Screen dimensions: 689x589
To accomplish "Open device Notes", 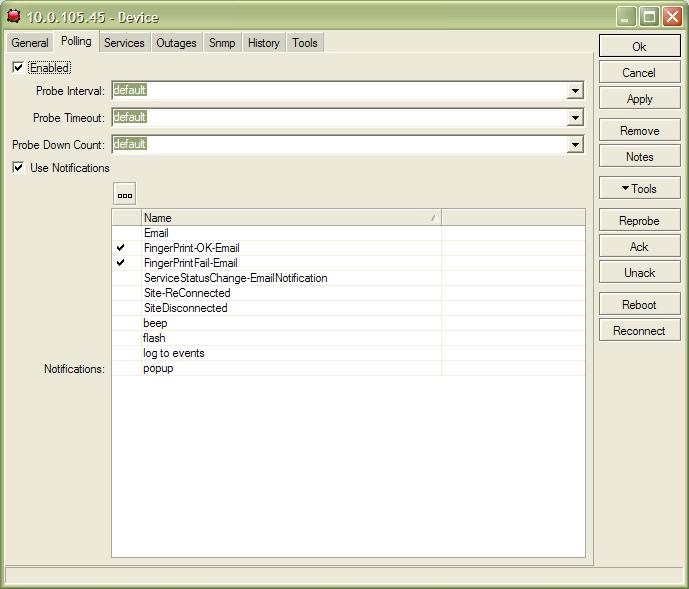I will (639, 156).
